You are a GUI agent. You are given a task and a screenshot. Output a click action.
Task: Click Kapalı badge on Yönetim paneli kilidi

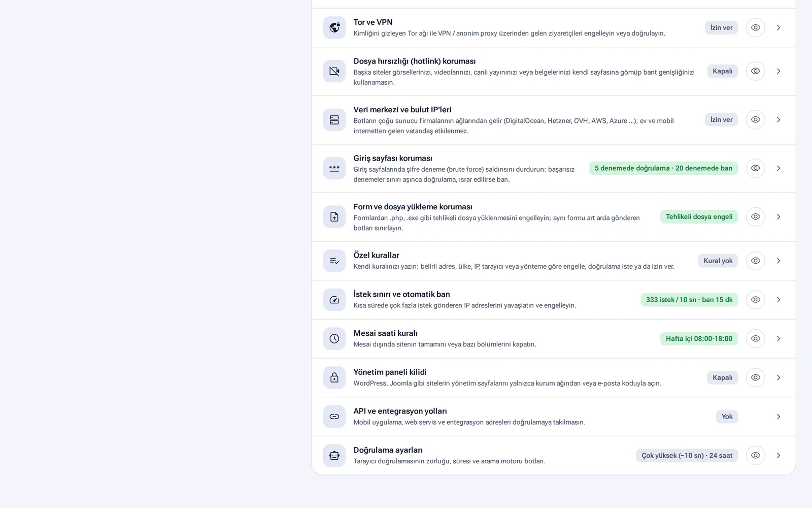(x=722, y=377)
